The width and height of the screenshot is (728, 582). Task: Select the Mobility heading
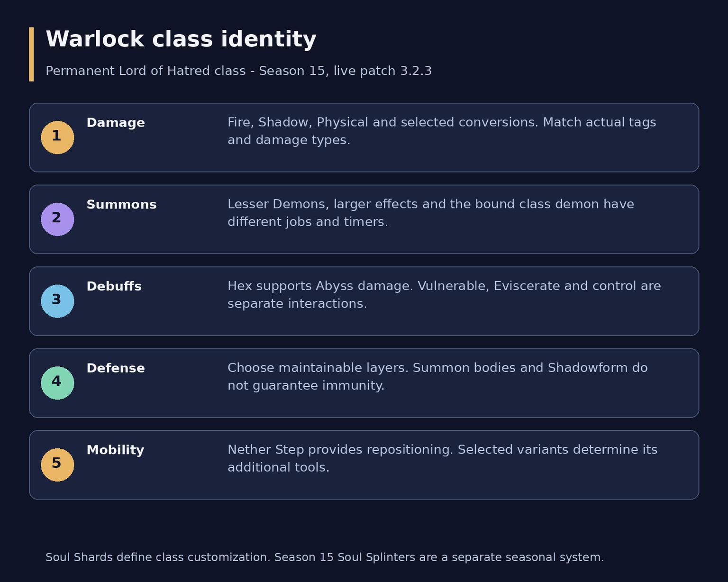115,450
